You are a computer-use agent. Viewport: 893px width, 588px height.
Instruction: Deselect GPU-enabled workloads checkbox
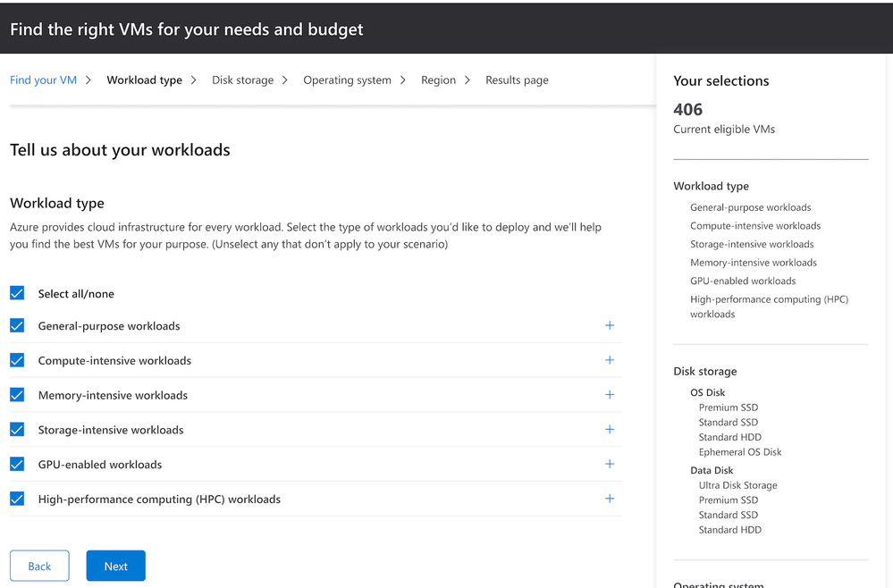point(17,464)
